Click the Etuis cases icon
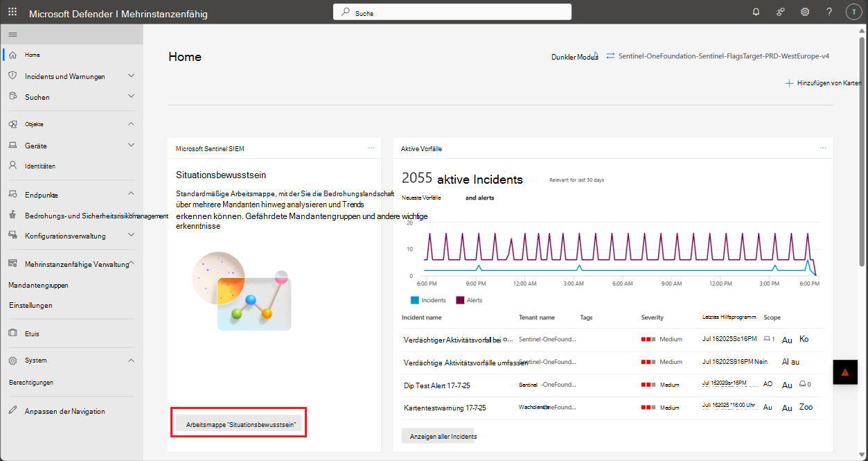The height and width of the screenshot is (461, 868). [x=12, y=333]
